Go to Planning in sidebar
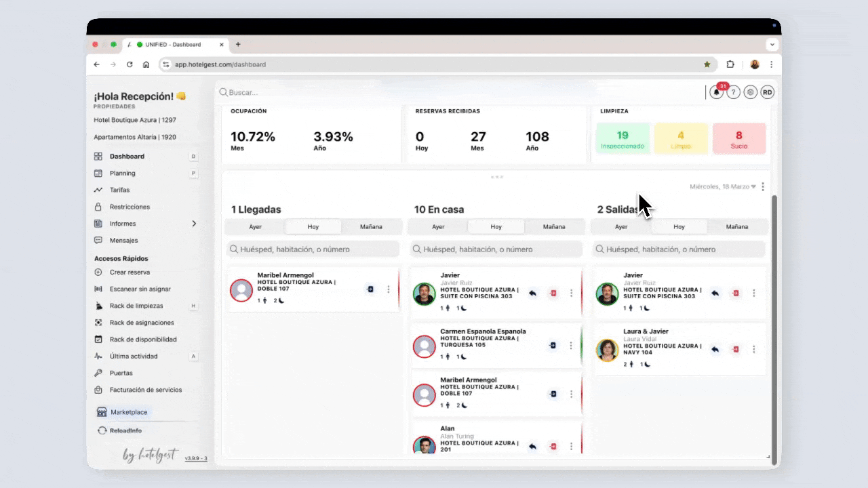Viewport: 868px width, 488px height. click(122, 174)
